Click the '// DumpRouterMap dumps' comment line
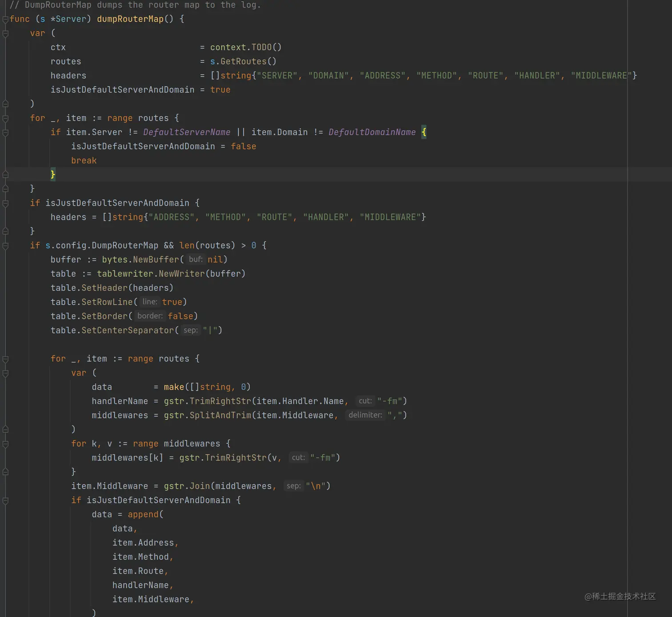The width and height of the screenshot is (672, 617). (x=136, y=5)
